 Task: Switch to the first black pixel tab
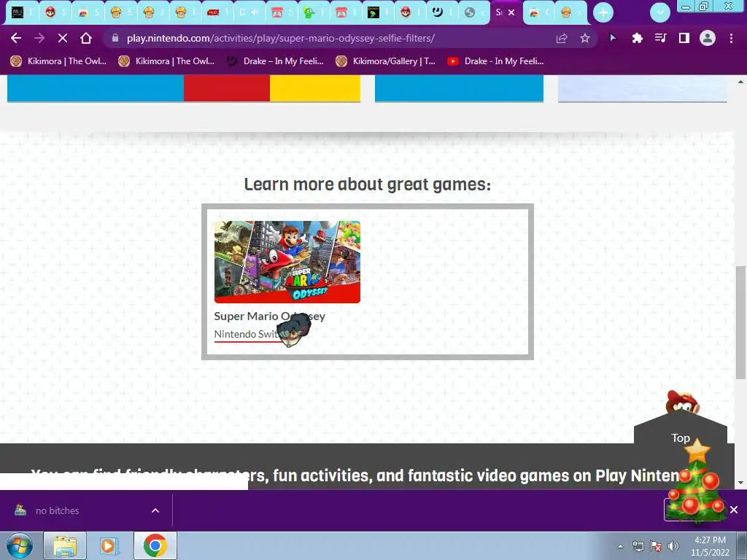tap(22, 12)
